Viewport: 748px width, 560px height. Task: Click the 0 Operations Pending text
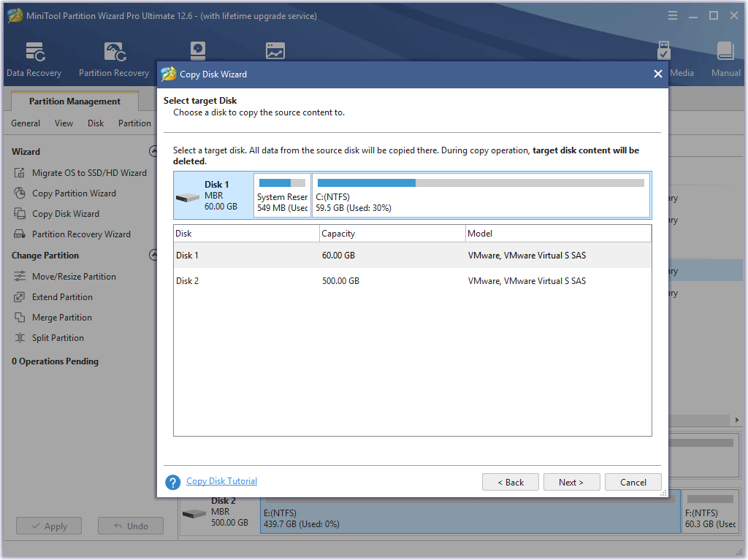pyautogui.click(x=55, y=361)
